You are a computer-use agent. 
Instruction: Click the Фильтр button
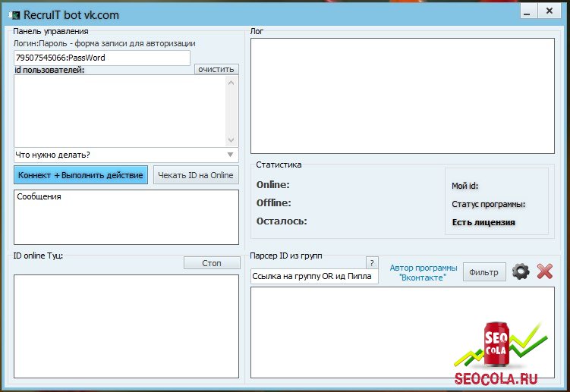click(x=484, y=272)
